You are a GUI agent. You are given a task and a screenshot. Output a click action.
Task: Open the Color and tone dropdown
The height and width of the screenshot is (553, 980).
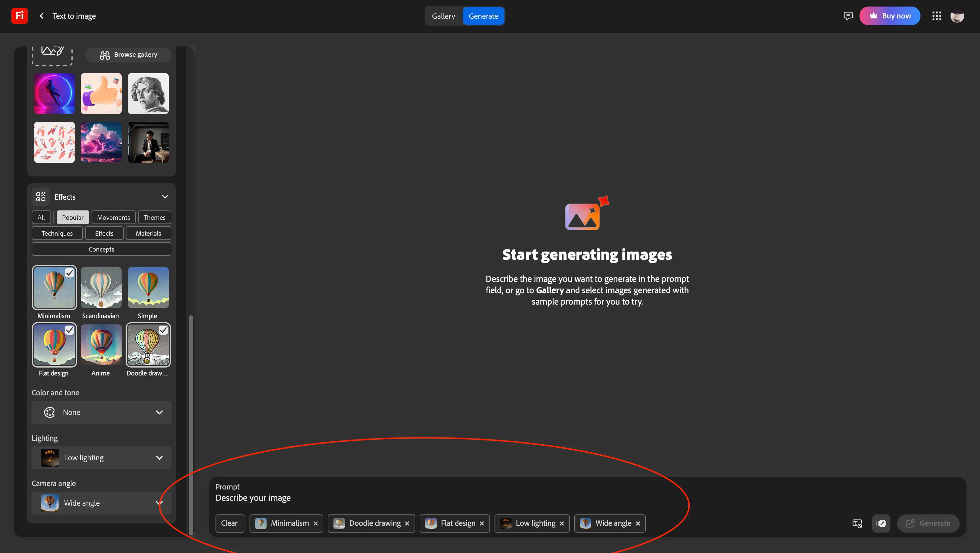101,412
